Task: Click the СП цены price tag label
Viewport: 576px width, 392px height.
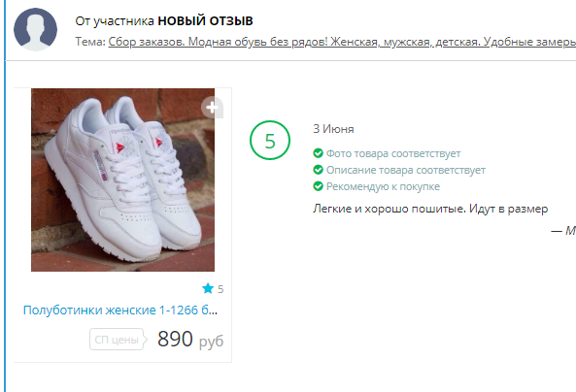Action: click(x=119, y=340)
